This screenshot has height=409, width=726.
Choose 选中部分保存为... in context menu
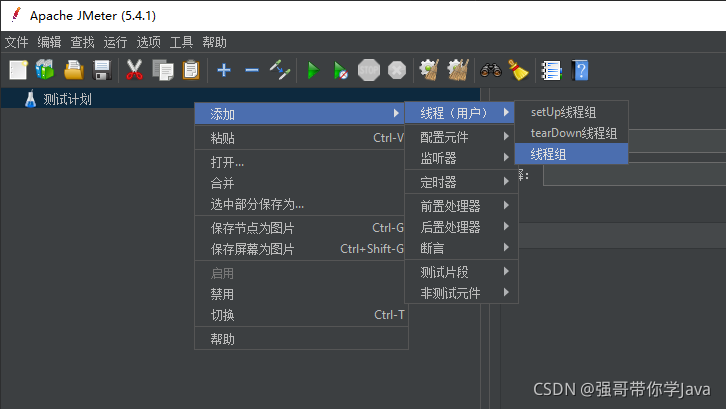tap(301, 204)
